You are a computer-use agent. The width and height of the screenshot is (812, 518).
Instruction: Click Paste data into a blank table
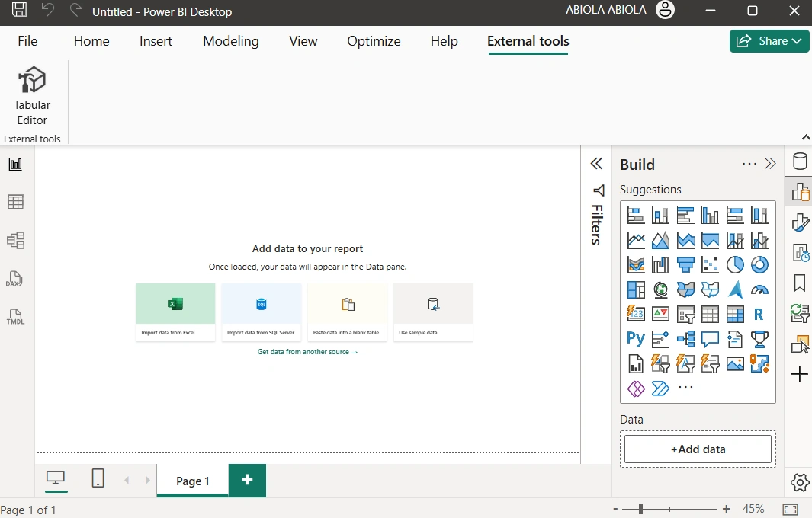347,312
